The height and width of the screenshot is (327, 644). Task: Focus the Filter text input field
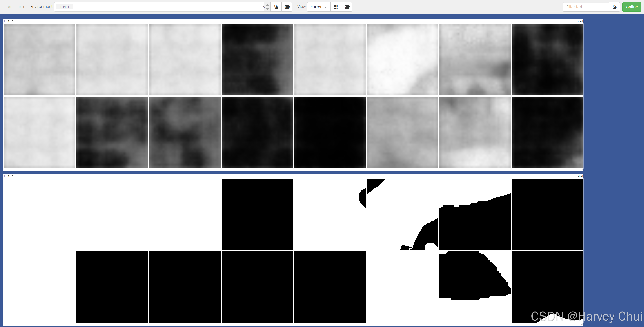[585, 7]
